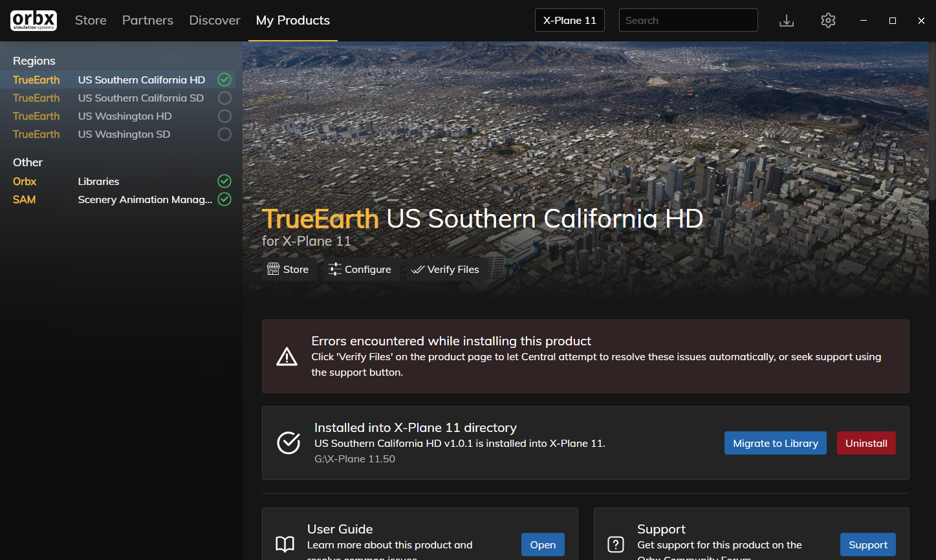
Task: Click the Orbx logo
Action: point(34,20)
